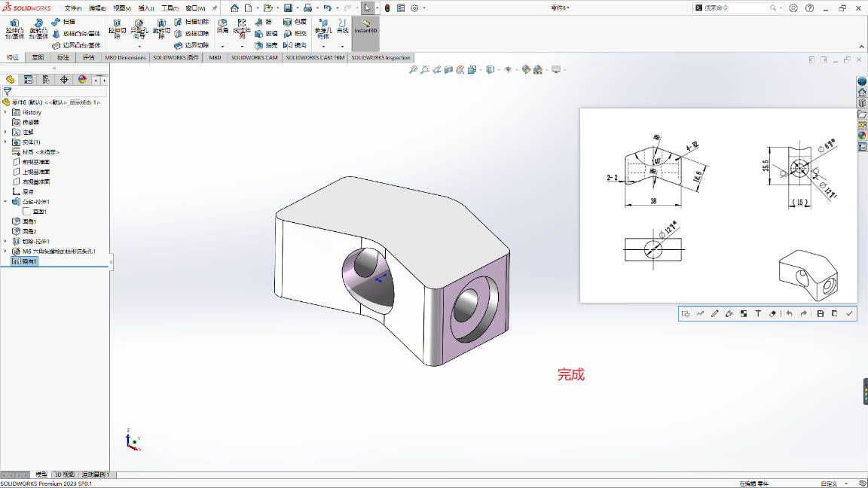This screenshot has height=488, width=868.
Task: Open the 异型孔向导 hole wizard
Action: (139, 29)
